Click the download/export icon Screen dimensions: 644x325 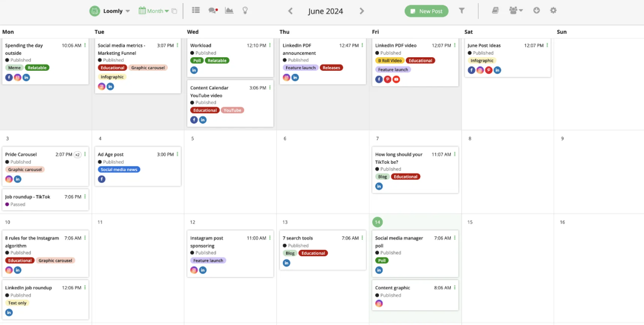tap(536, 10)
